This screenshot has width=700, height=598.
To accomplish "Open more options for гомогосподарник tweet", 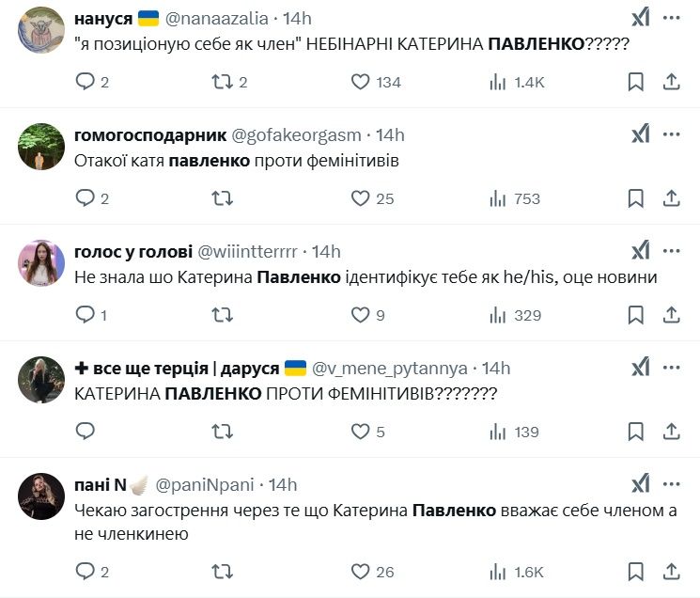I will coord(671,134).
